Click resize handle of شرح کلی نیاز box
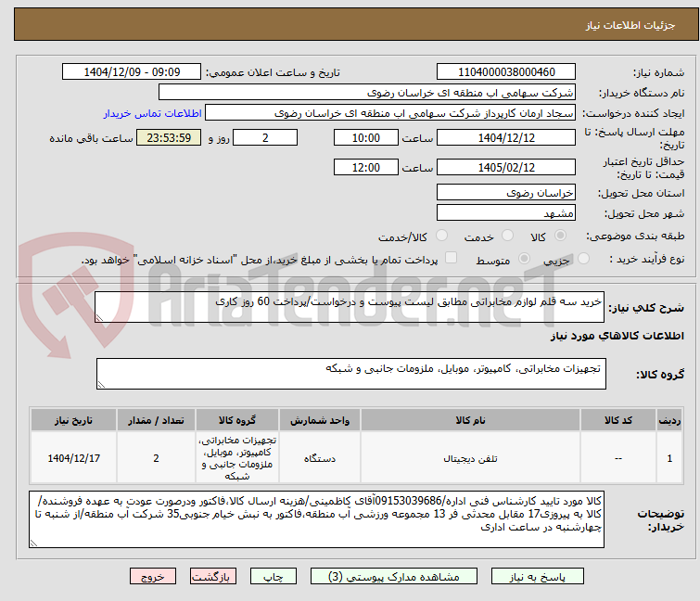This screenshot has height=601, width=700. [x=99, y=317]
